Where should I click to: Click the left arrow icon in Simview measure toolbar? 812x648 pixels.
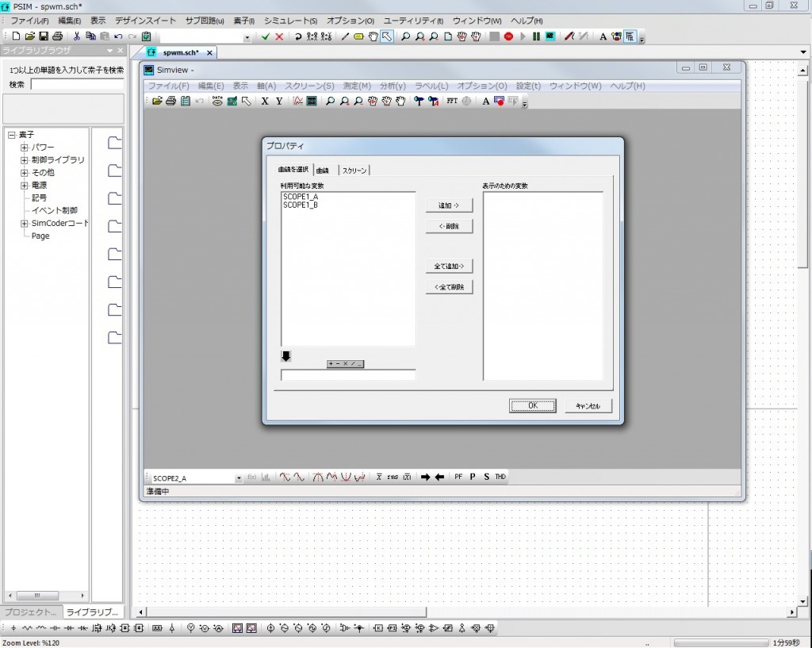tap(439, 477)
